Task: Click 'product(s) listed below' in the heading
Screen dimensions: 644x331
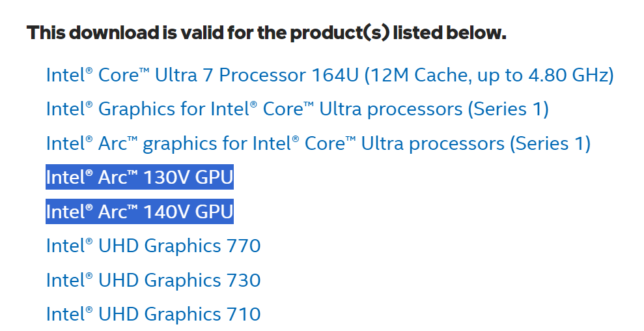Action: point(404,33)
